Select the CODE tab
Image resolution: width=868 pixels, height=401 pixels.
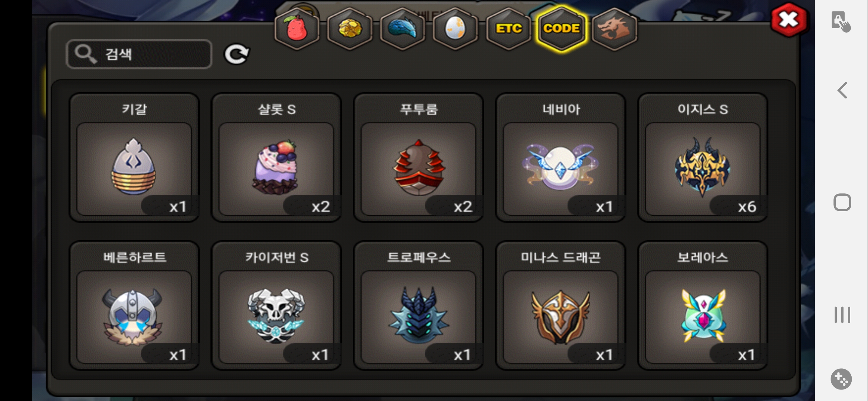tap(562, 29)
